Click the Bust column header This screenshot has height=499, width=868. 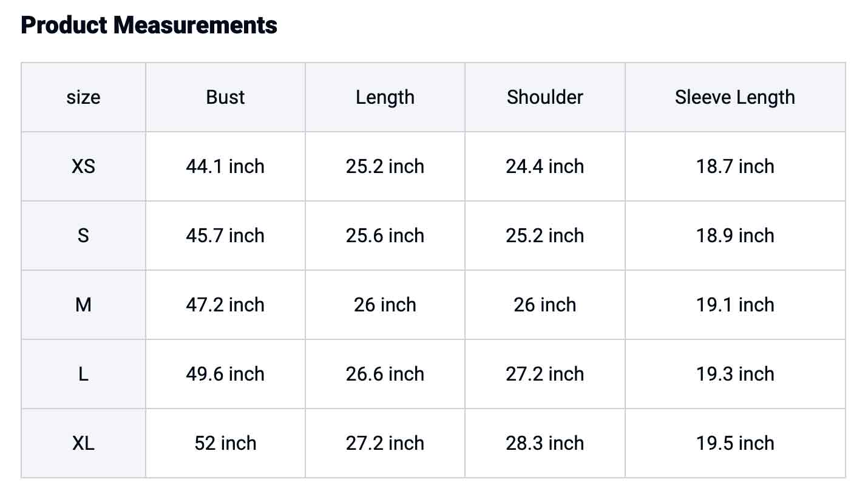[x=225, y=97]
